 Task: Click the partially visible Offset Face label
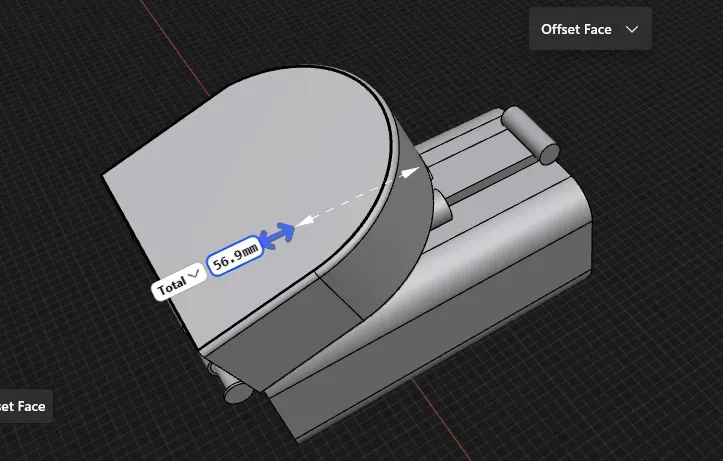[23, 406]
